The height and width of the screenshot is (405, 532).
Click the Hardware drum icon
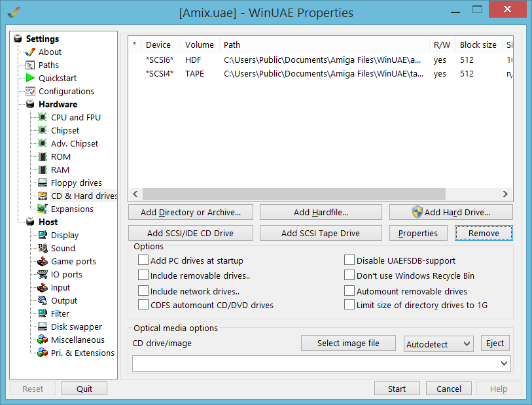pos(30,104)
